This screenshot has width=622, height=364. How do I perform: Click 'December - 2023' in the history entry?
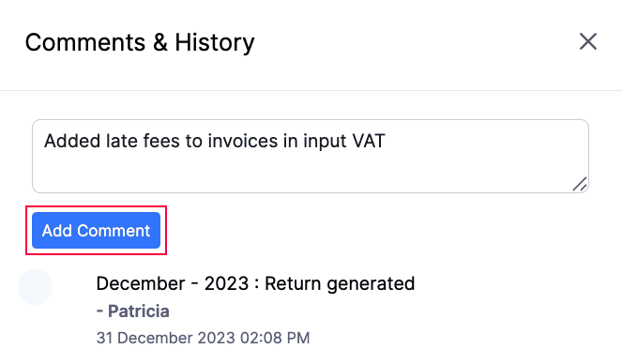coord(173,283)
